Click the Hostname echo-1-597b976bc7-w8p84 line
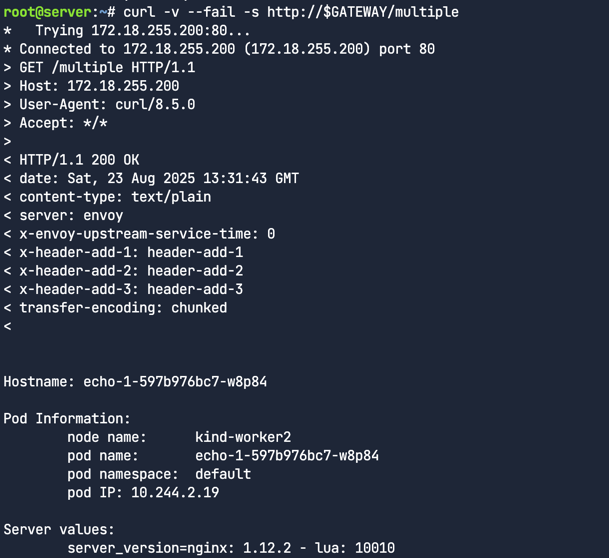This screenshot has height=558, width=609. coord(135,382)
